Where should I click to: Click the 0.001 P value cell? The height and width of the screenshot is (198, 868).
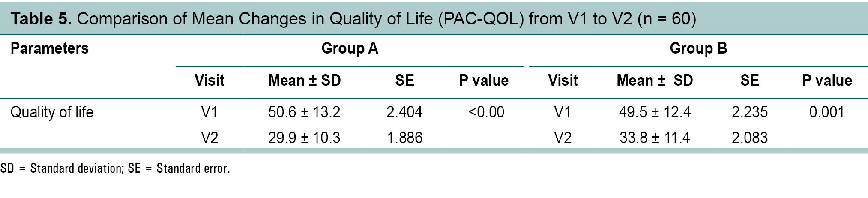click(x=826, y=112)
